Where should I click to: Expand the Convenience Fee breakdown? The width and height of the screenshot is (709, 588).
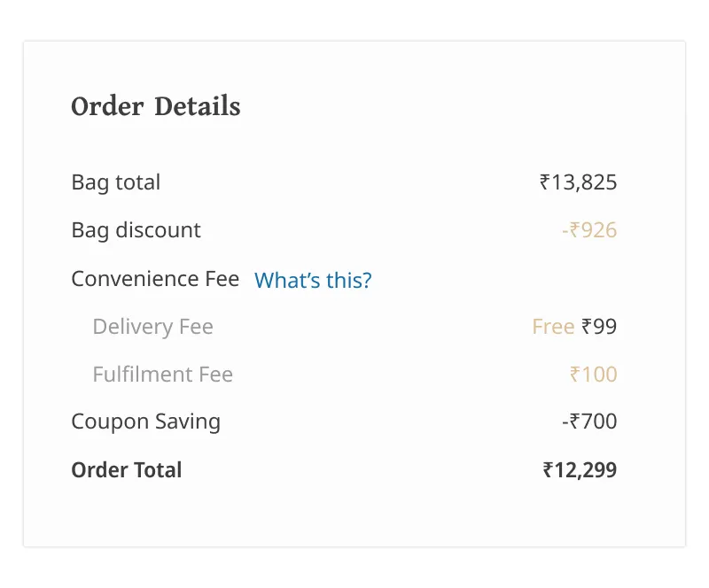click(155, 278)
